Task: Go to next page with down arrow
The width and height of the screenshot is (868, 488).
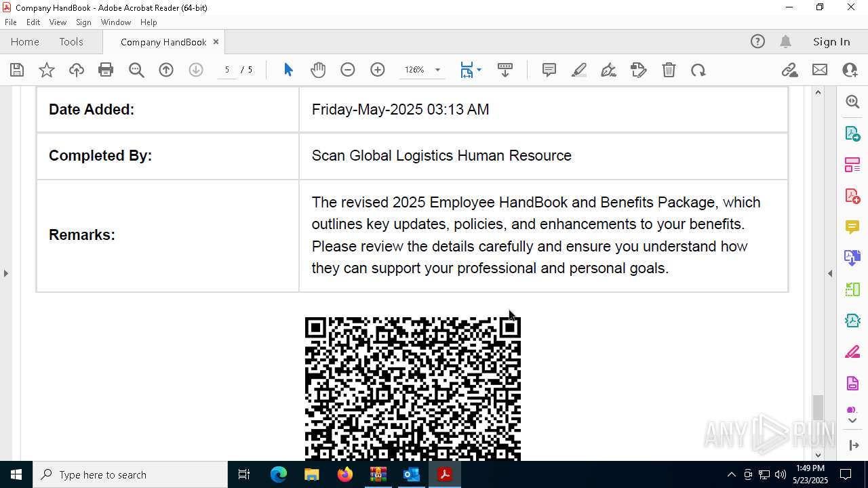Action: point(196,70)
